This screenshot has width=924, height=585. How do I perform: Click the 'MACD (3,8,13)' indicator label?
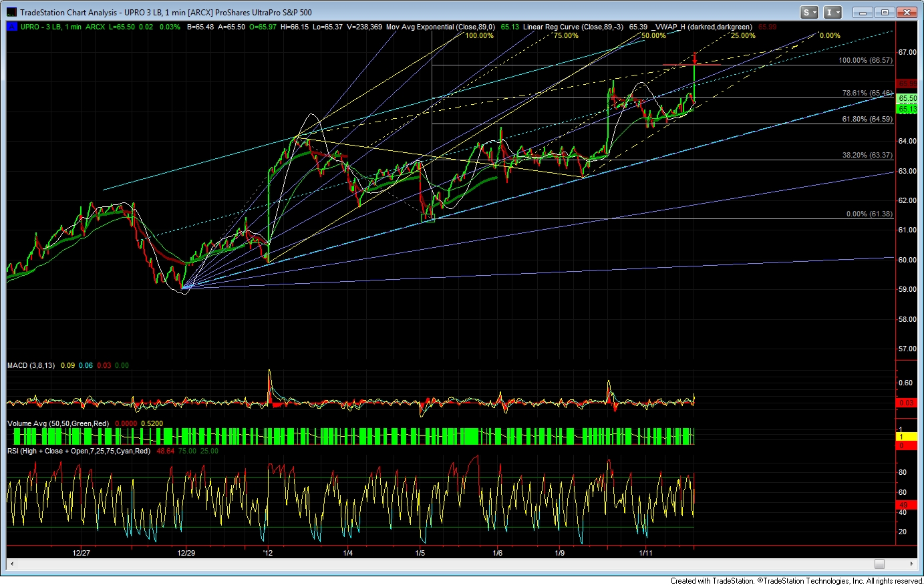pos(31,365)
